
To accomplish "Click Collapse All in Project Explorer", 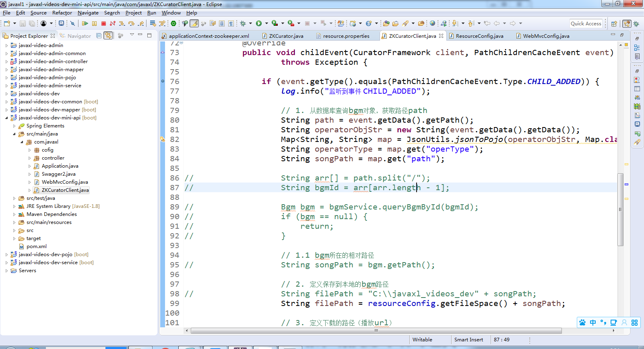I will click(x=99, y=36).
